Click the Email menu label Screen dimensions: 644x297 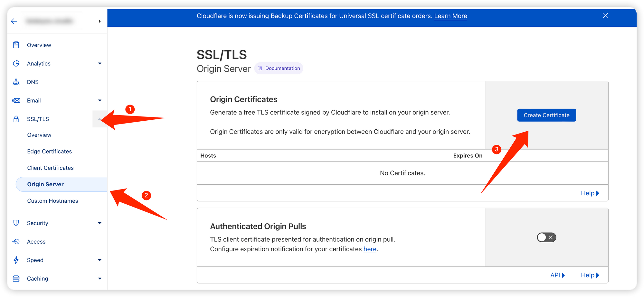point(34,100)
